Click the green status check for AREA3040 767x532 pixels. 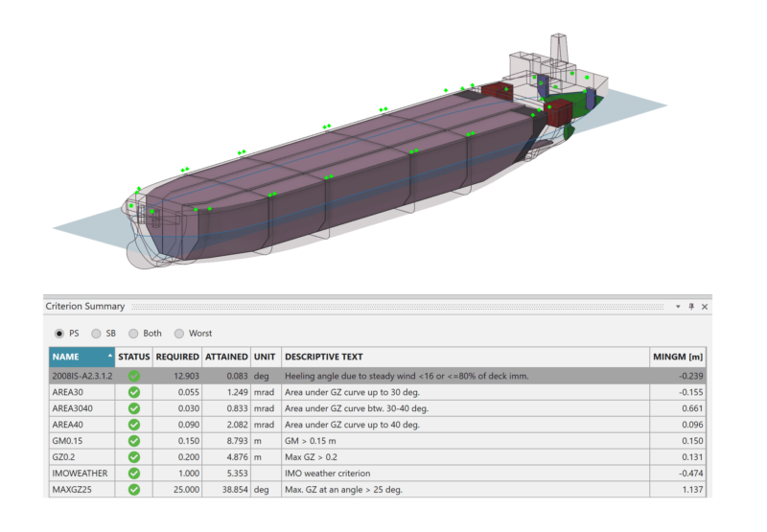click(134, 408)
